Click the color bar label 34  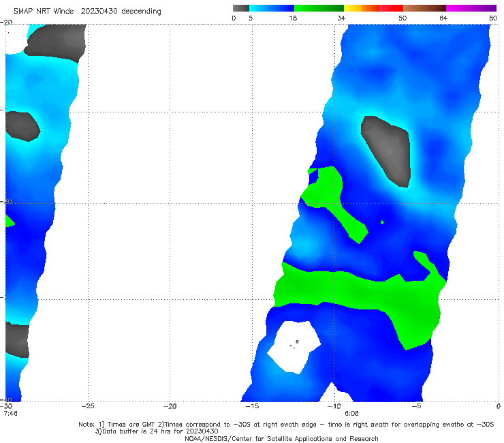point(341,18)
